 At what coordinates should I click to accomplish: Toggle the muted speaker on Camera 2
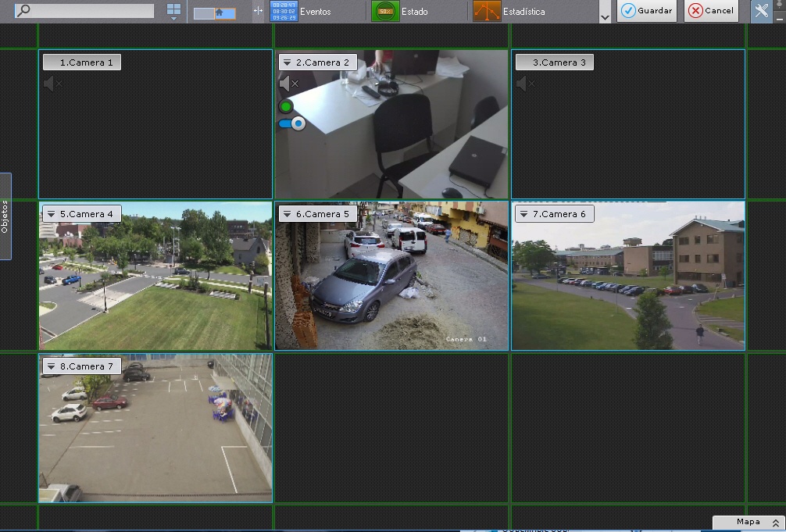click(x=289, y=84)
